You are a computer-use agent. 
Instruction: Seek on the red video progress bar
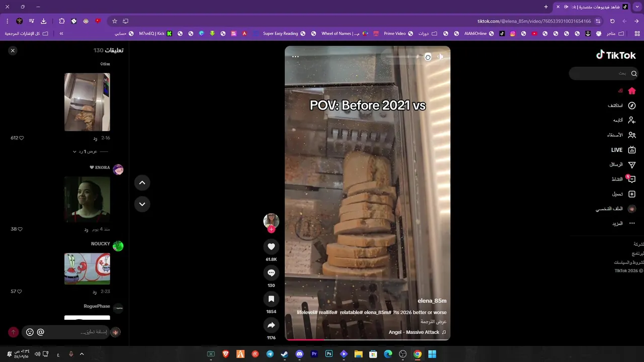[x=367, y=339]
